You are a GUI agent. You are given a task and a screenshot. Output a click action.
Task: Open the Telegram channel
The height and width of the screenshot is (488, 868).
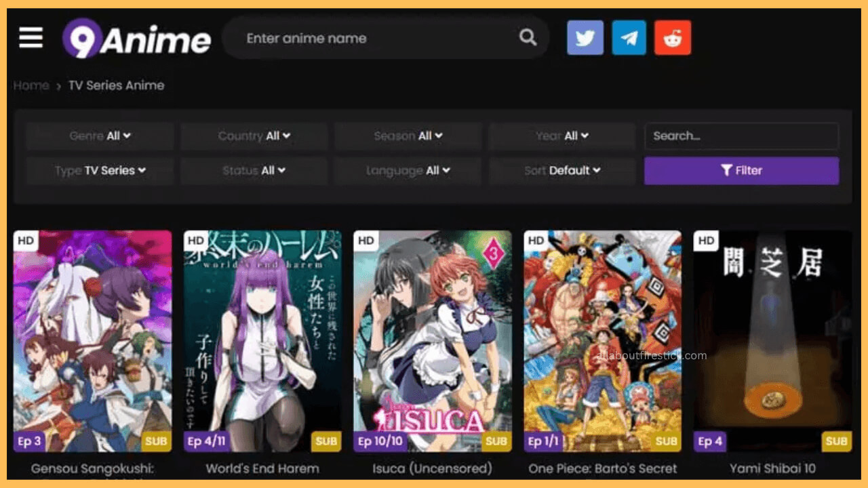tap(629, 38)
